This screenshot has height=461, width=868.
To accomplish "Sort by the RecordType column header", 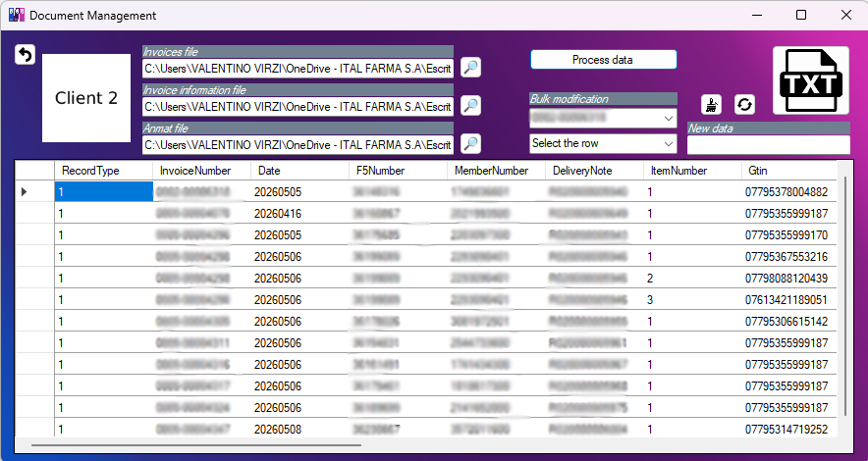I will 103,171.
